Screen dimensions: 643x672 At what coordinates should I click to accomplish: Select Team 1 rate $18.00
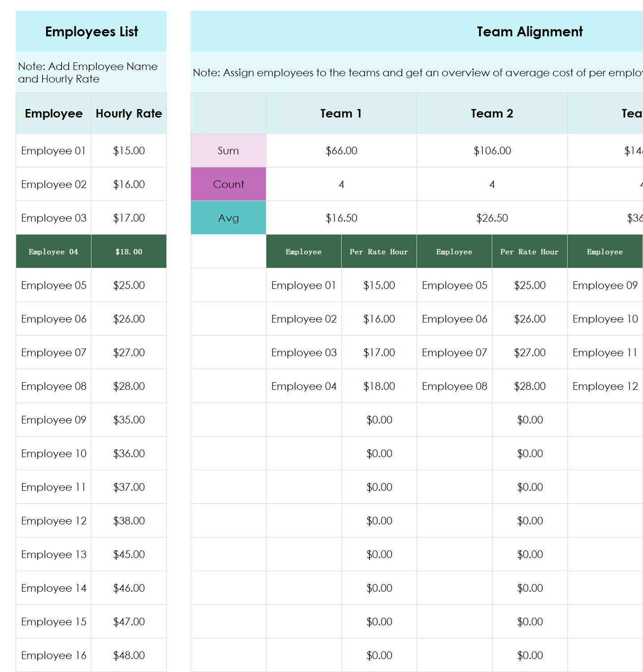coord(379,386)
